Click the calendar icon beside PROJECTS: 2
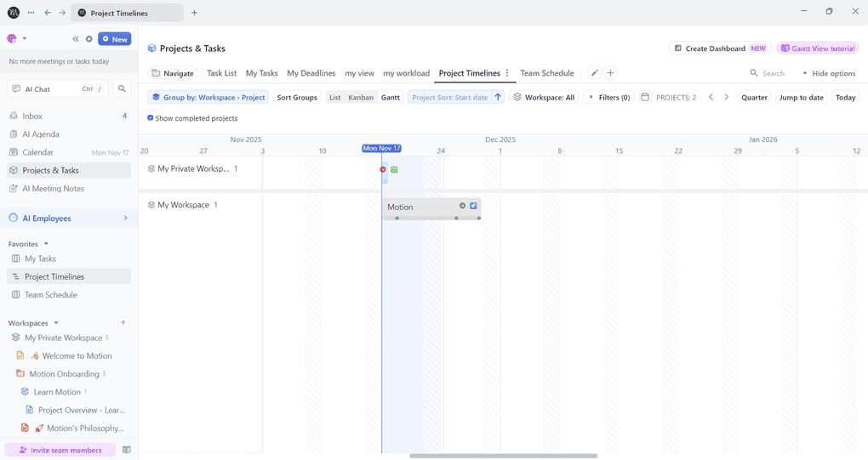 pos(645,97)
